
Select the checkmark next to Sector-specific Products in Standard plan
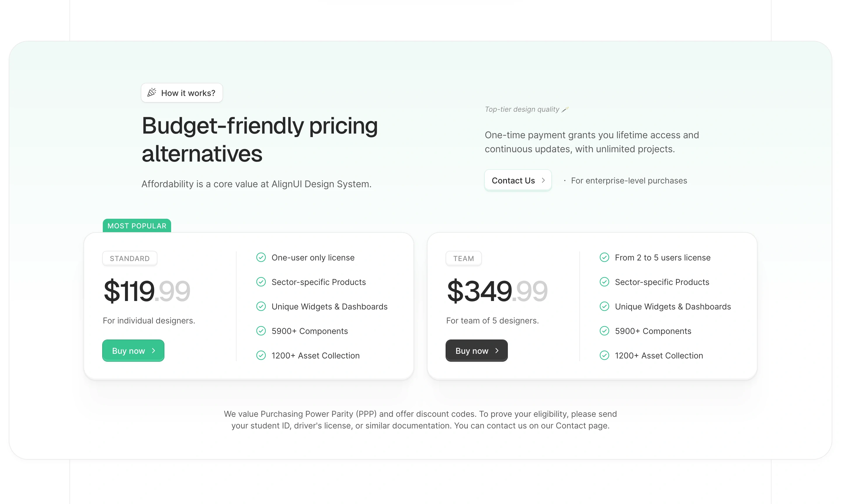(x=261, y=281)
